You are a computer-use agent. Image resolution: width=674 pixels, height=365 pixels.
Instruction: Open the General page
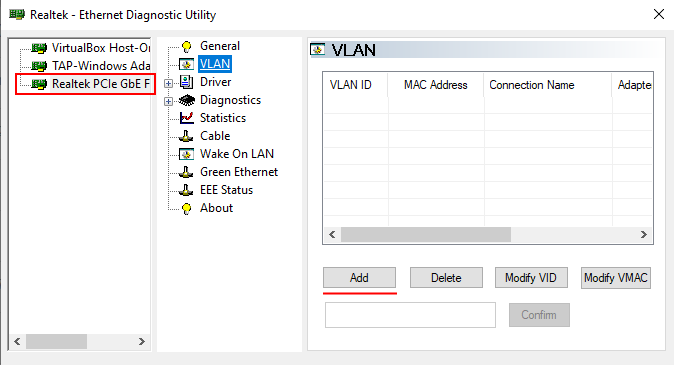(x=220, y=46)
